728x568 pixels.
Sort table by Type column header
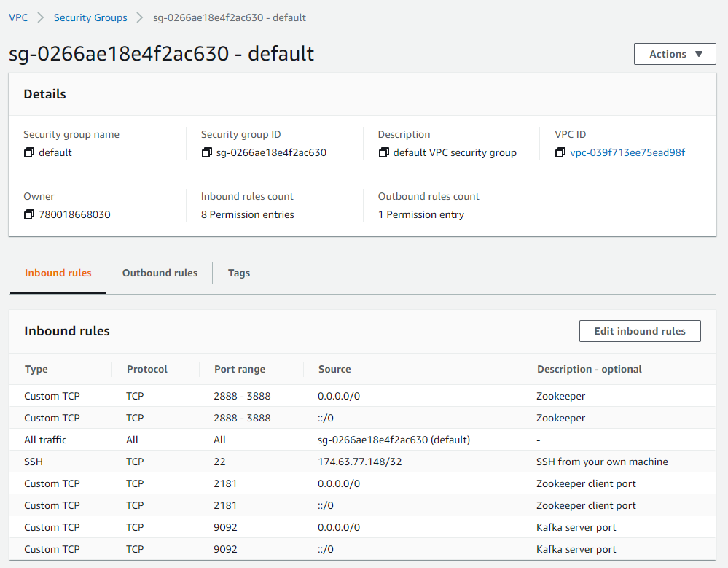click(36, 370)
